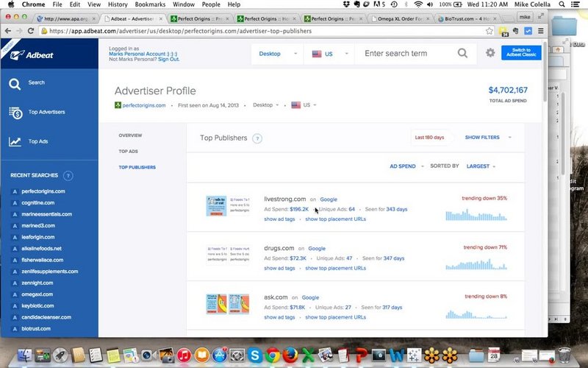Open Wi-Fi status in the menu bar

(x=418, y=4)
